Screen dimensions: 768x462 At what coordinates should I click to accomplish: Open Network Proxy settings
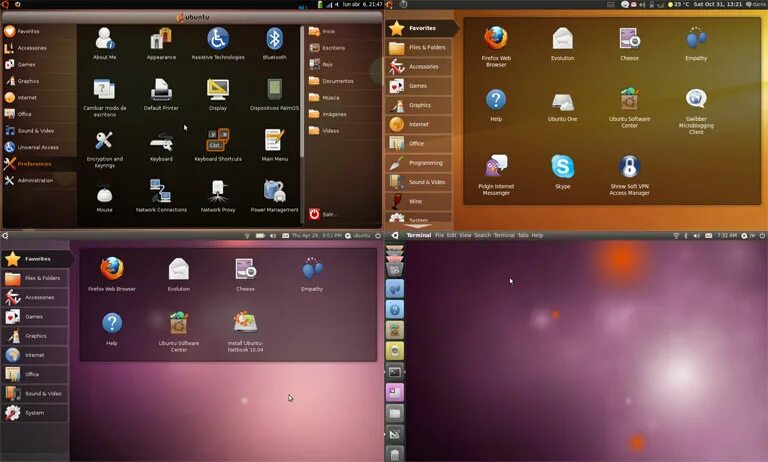[x=218, y=196]
